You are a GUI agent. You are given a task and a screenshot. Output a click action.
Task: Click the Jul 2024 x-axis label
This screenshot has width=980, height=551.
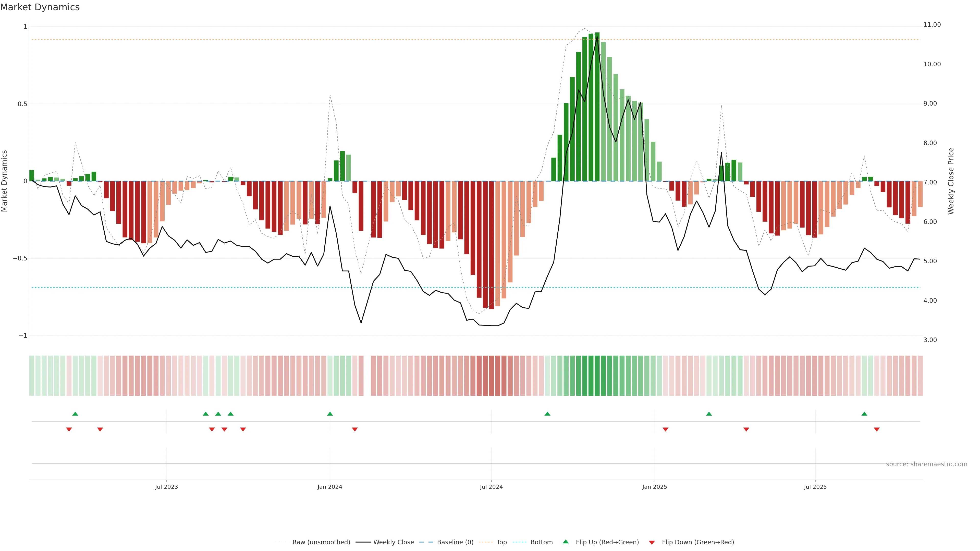pos(491,487)
